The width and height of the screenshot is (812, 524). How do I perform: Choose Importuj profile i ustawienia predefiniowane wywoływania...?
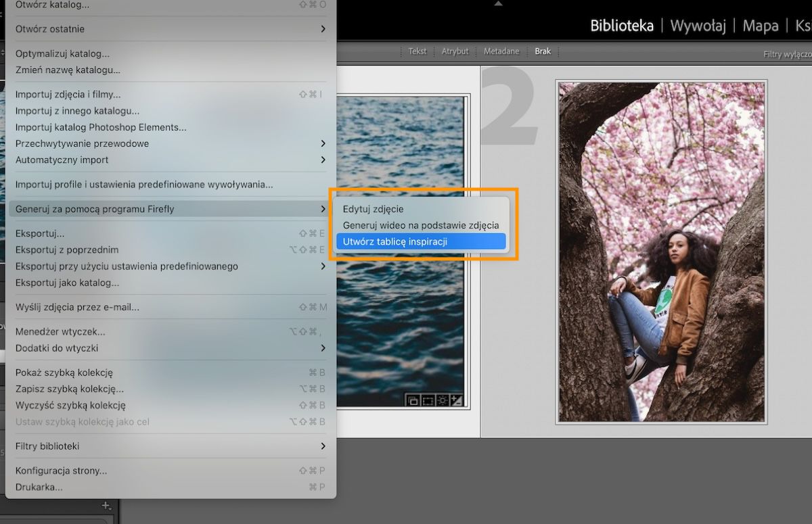click(x=171, y=184)
